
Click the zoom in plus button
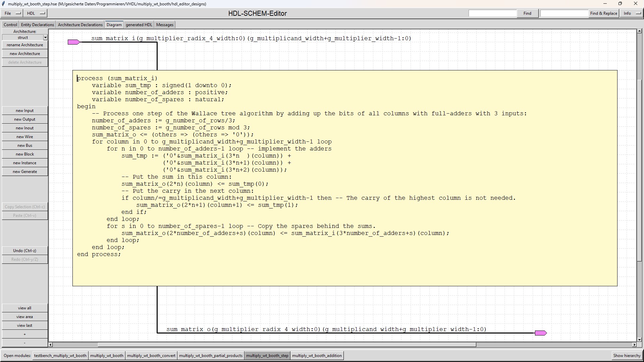[x=24, y=334]
